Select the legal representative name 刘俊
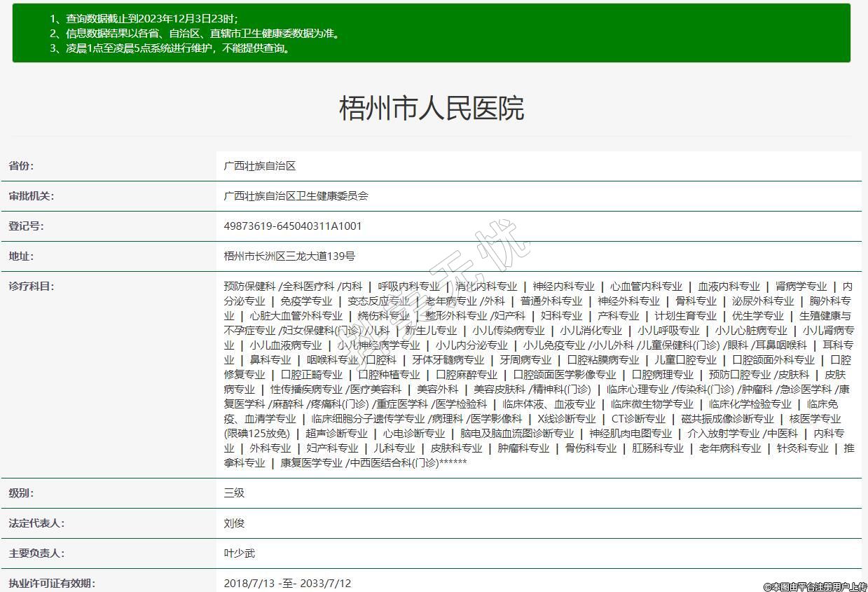 [x=234, y=523]
